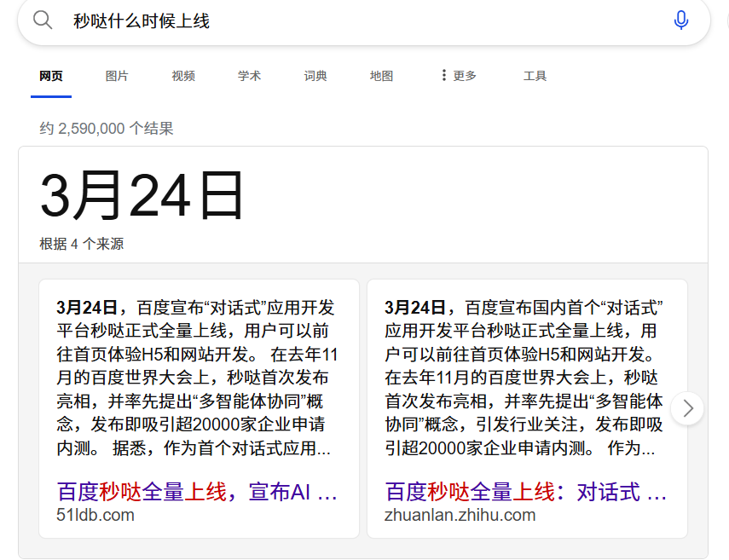The image size is (729, 560).
Task: Click 根据 4 个来源 label
Action: (81, 244)
